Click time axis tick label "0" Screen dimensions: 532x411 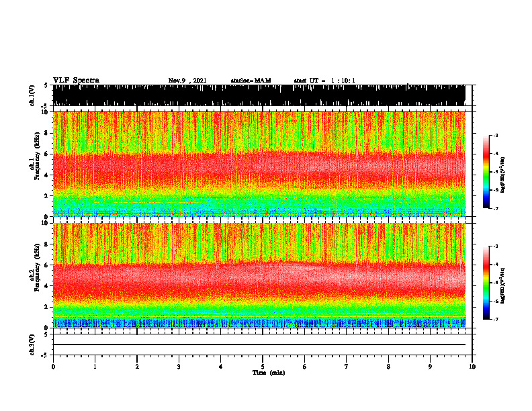53,367
